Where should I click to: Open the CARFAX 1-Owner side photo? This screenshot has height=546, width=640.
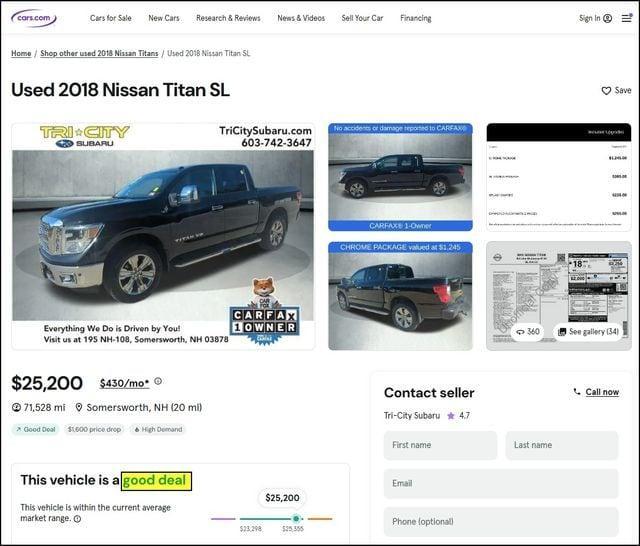[x=400, y=177]
